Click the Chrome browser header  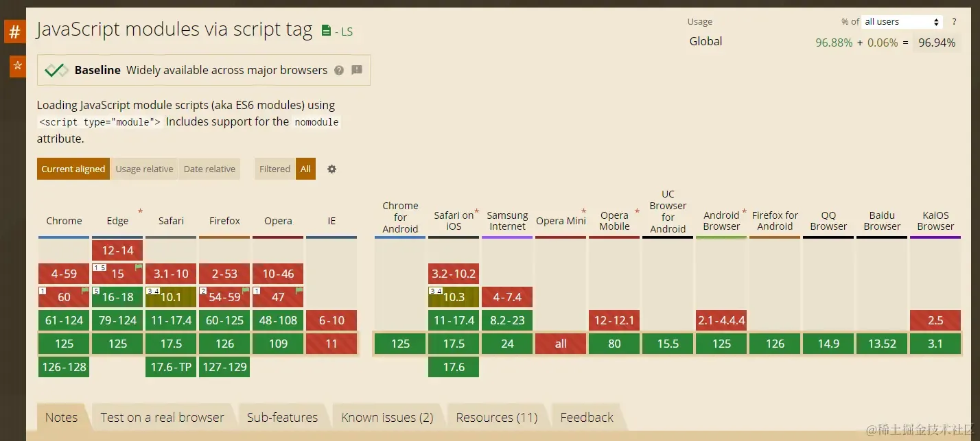coord(65,221)
